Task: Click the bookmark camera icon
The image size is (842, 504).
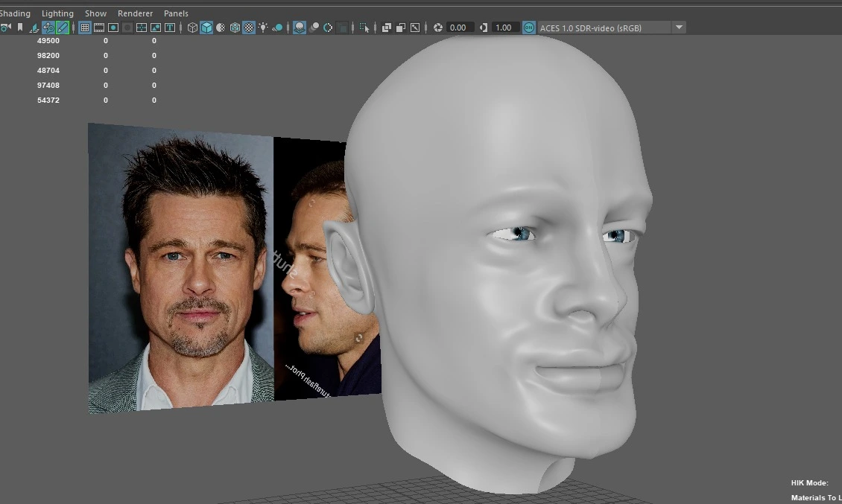Action: click(20, 28)
